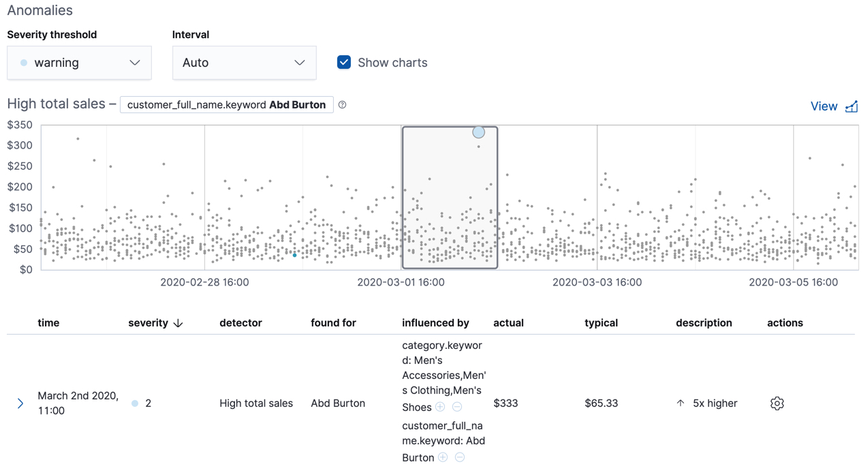
Task: Remove filter for influencer Abd Burton
Action: point(460,457)
